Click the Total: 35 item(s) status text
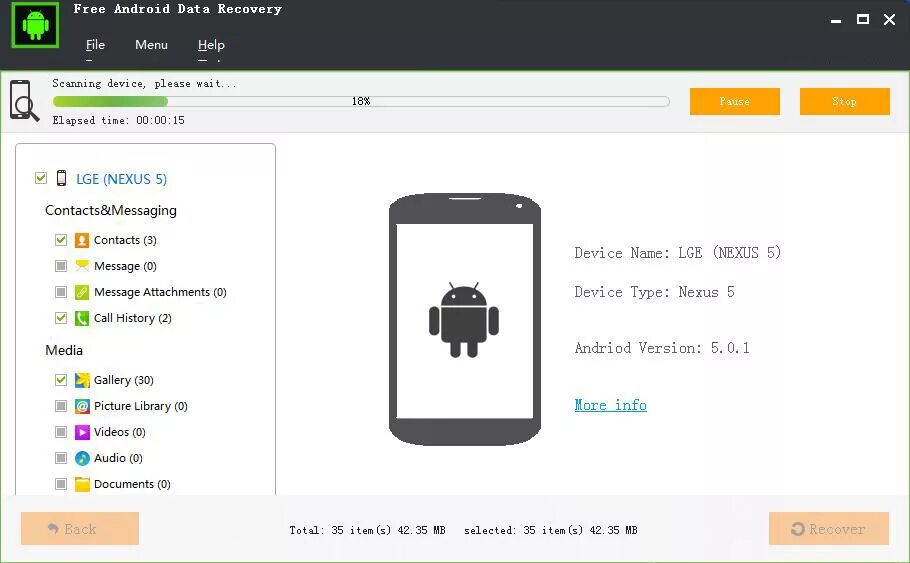The height and width of the screenshot is (563, 910). (367, 530)
